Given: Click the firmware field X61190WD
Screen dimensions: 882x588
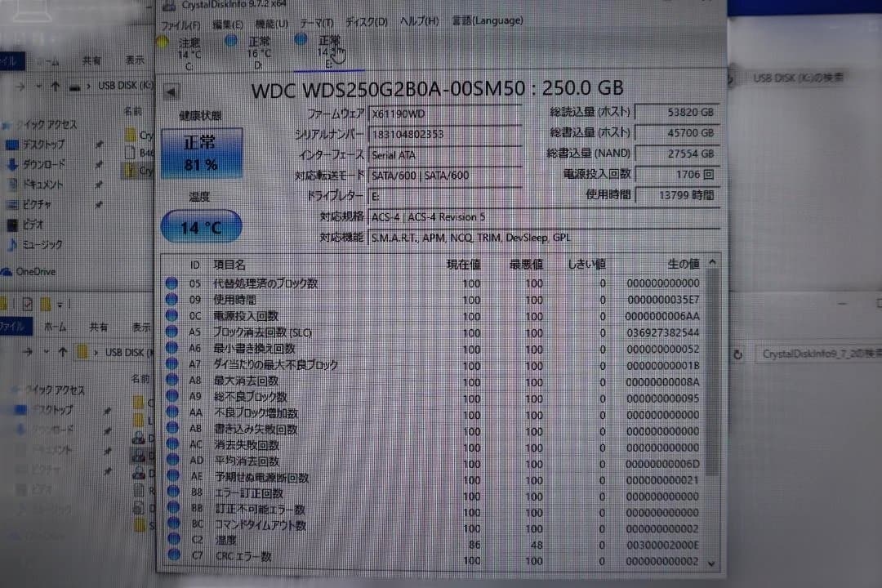Looking at the screenshot, I should [445, 114].
